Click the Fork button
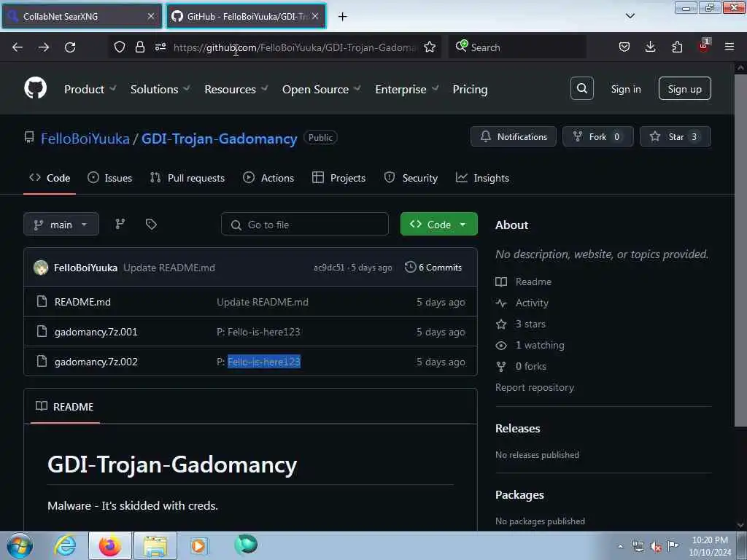Viewport: 747px width, 560px height. coord(598,136)
